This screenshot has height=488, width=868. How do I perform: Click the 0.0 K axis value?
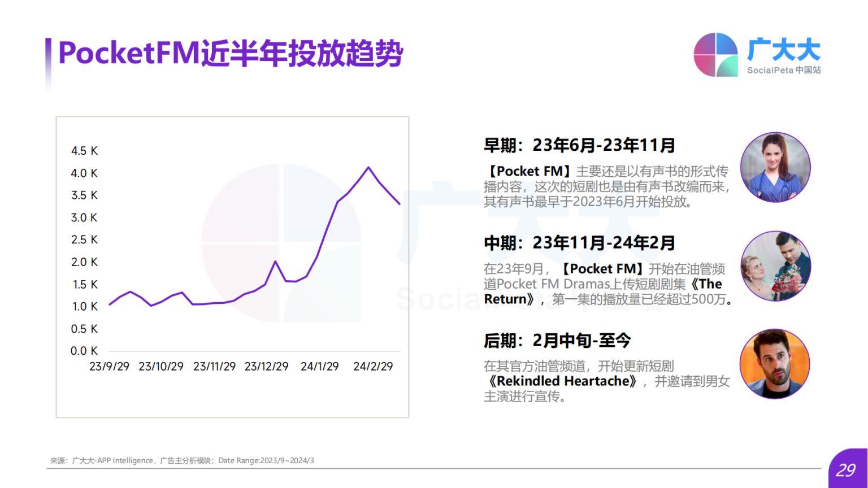84,351
